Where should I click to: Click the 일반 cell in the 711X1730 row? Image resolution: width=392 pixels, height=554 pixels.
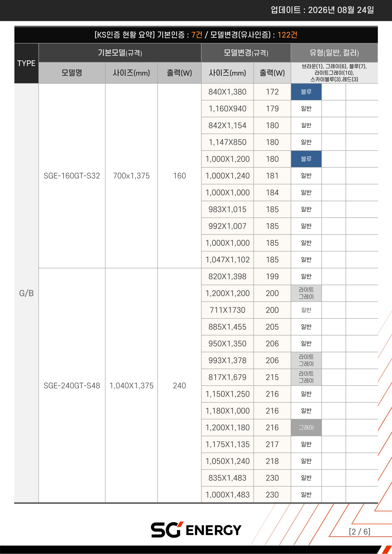pos(306,310)
